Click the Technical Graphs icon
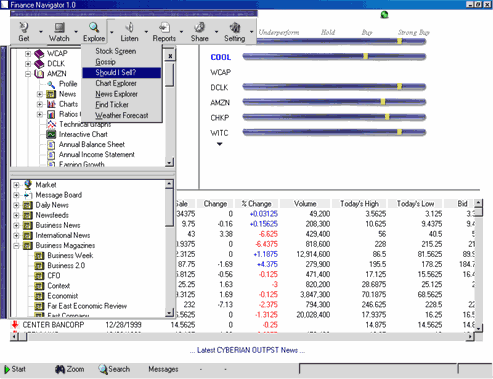The image size is (493, 379). [x=51, y=124]
